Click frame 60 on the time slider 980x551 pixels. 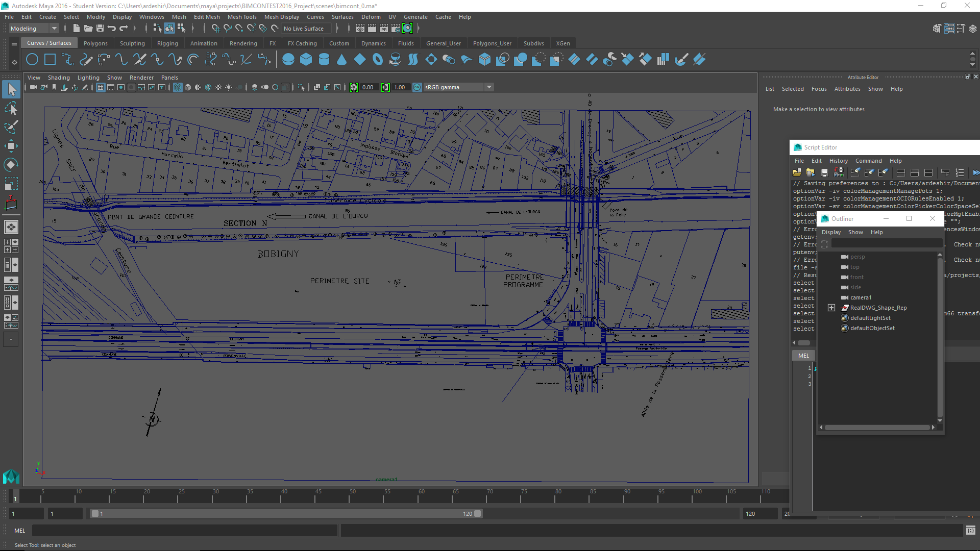422,496
